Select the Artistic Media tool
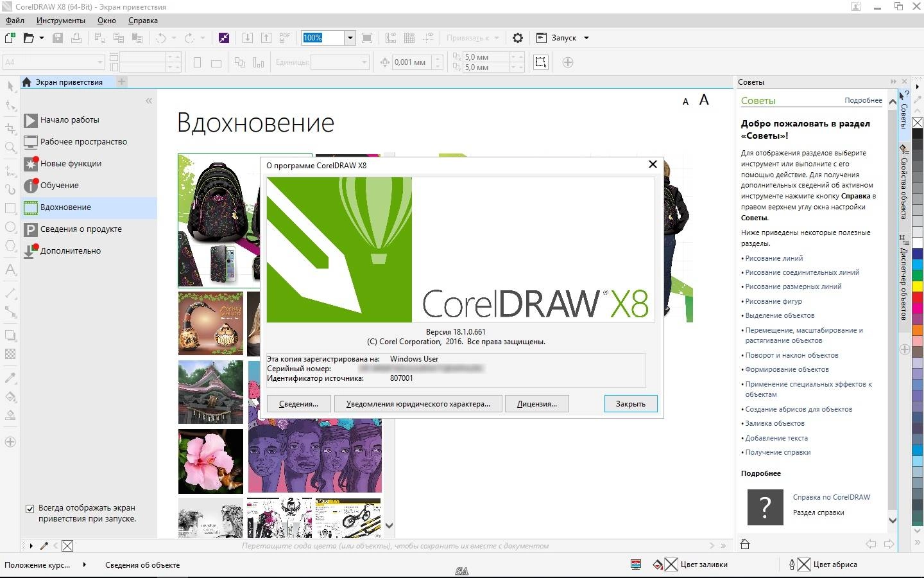 pos(10,189)
